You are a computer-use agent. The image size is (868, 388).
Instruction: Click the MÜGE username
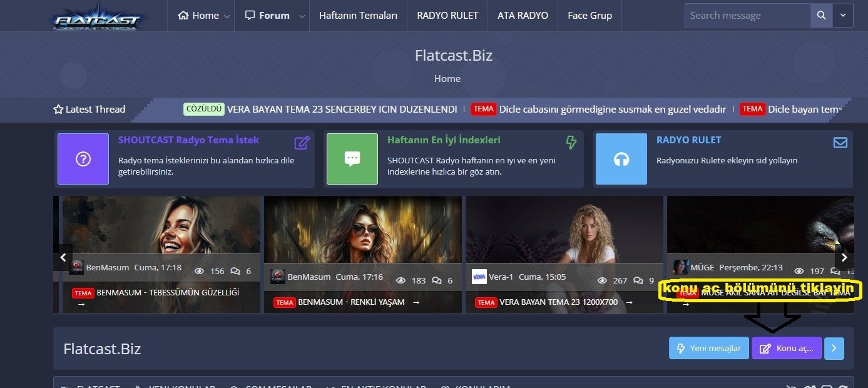click(x=702, y=267)
